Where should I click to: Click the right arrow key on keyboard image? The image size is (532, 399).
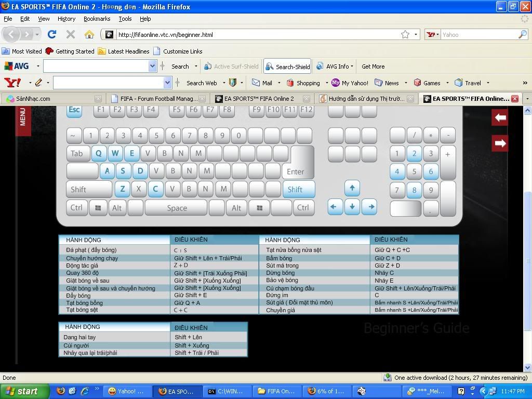pos(370,207)
